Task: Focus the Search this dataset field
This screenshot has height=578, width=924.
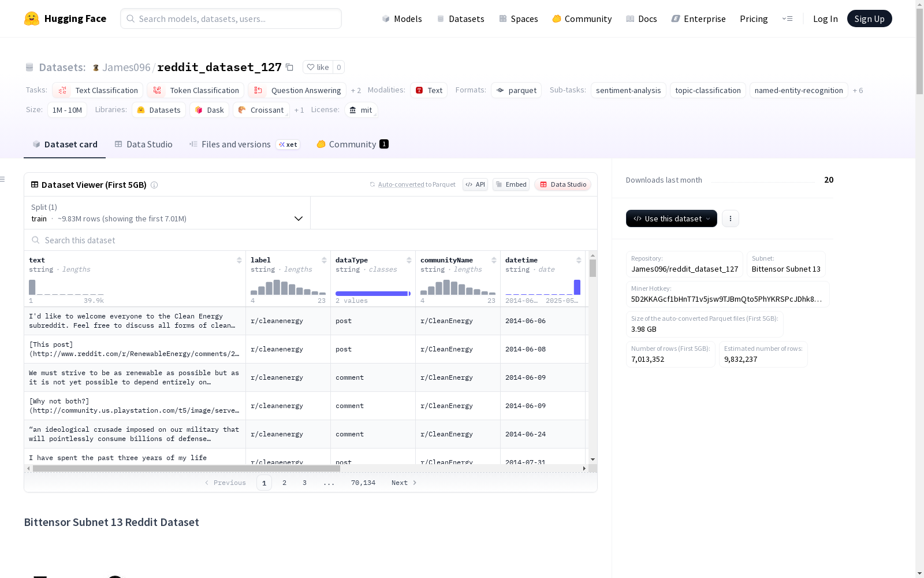Action: coord(311,240)
